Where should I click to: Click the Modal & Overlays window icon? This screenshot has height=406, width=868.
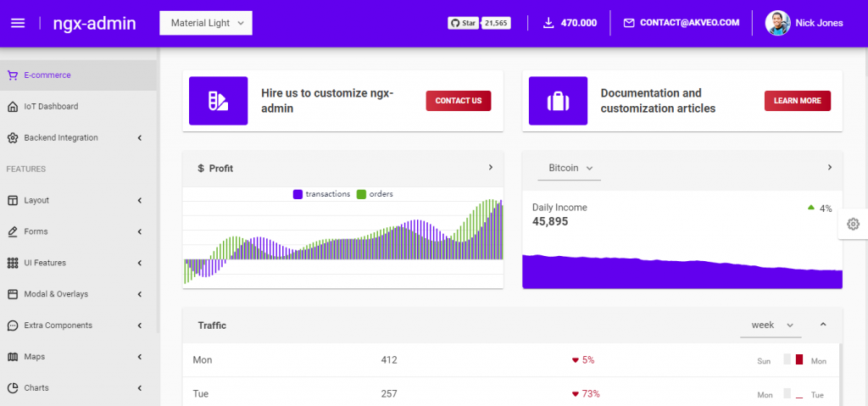tap(12, 294)
